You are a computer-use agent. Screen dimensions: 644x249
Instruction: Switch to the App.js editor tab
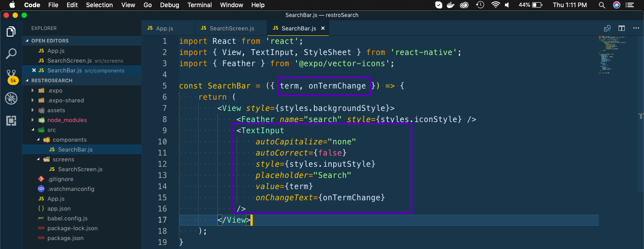pyautogui.click(x=168, y=28)
